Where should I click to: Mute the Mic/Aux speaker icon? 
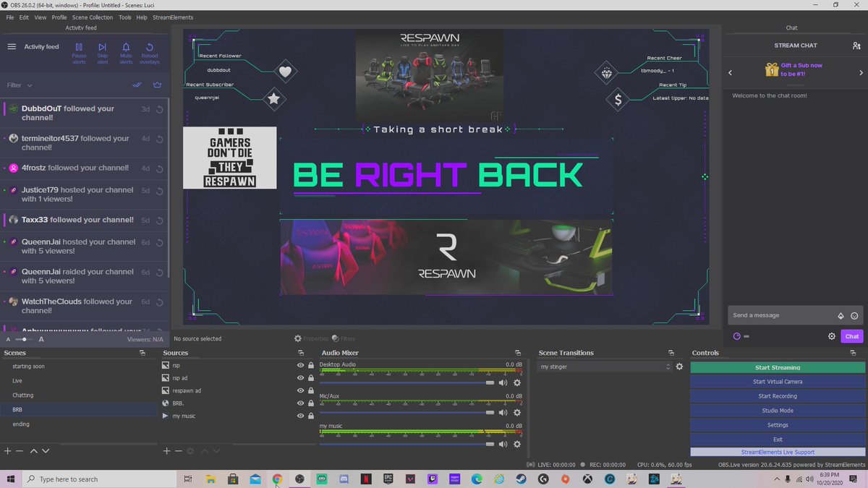click(503, 413)
